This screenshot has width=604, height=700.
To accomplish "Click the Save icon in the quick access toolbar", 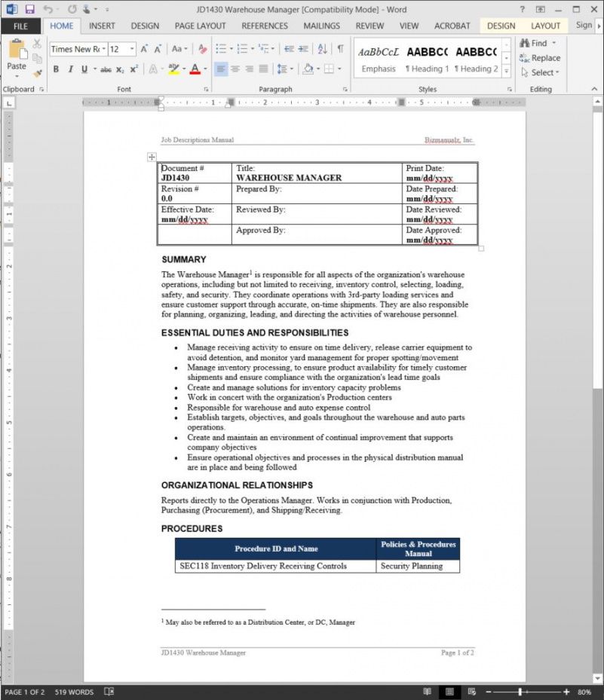I will click(x=30, y=9).
